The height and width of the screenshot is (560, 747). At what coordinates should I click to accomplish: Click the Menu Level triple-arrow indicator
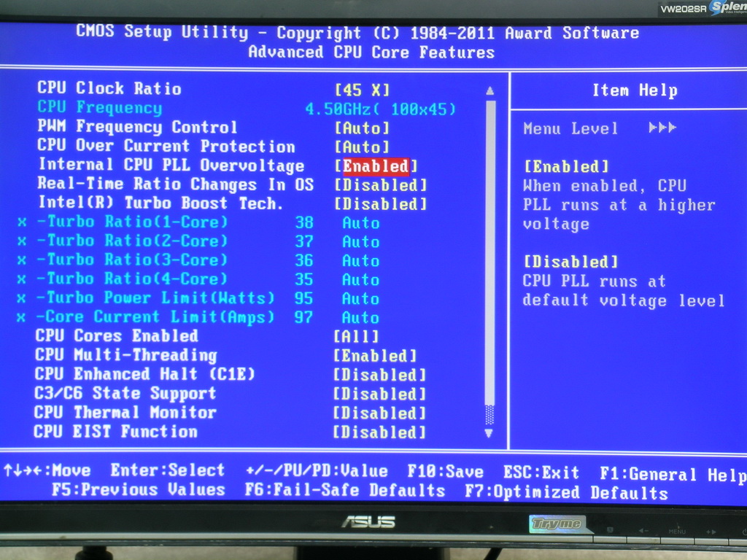[662, 128]
